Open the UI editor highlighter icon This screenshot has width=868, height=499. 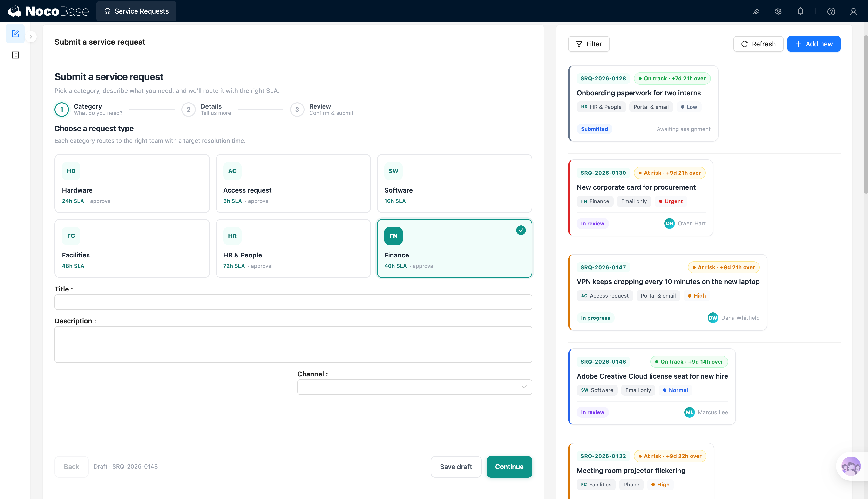click(x=756, y=12)
